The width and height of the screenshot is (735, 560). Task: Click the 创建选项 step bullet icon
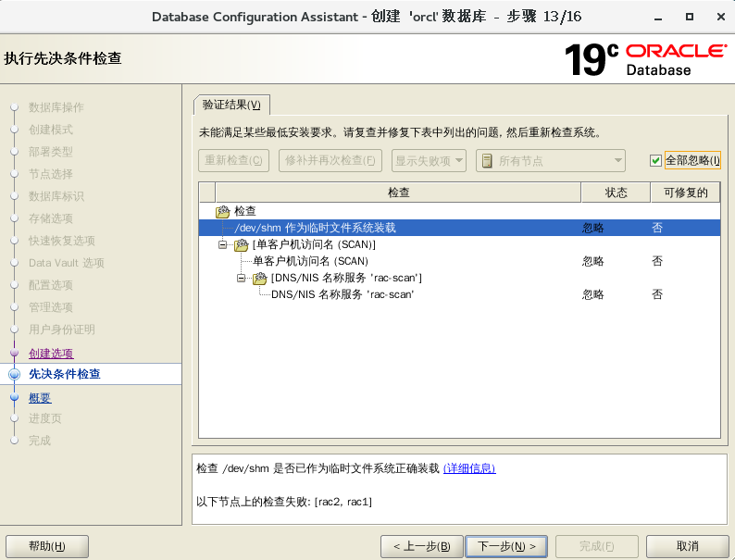pos(14,354)
